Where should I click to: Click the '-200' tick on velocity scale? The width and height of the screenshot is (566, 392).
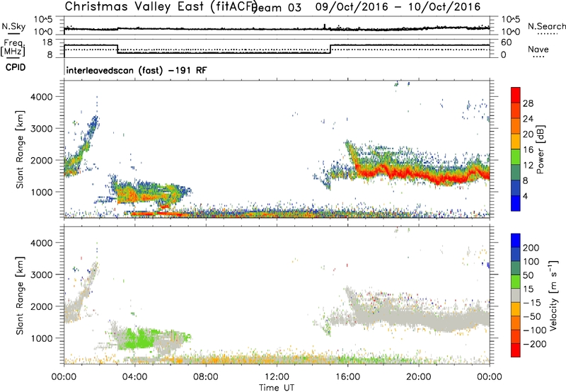click(x=534, y=344)
